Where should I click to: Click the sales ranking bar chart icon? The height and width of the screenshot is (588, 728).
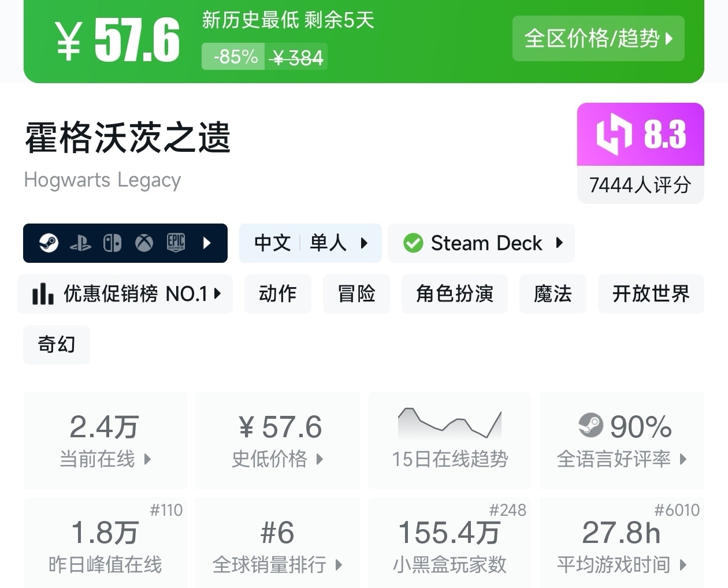(x=43, y=294)
